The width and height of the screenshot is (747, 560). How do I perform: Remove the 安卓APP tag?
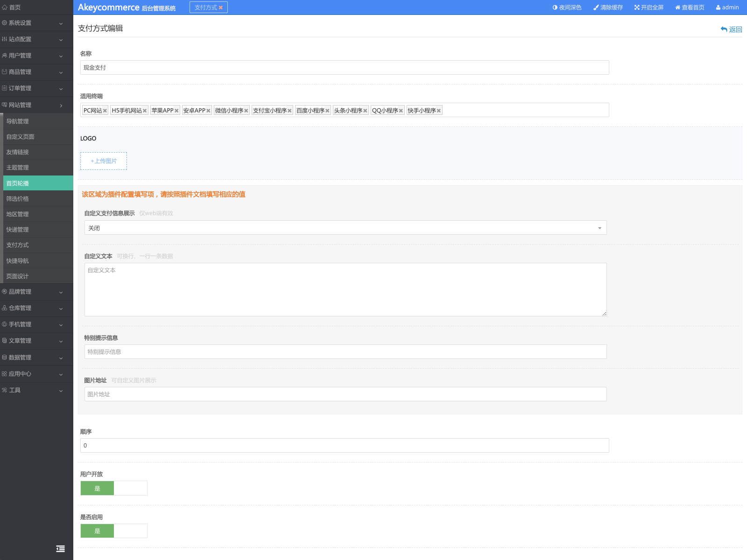208,111
